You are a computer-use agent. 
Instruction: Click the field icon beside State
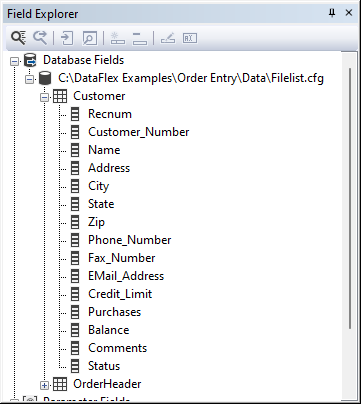(x=75, y=204)
